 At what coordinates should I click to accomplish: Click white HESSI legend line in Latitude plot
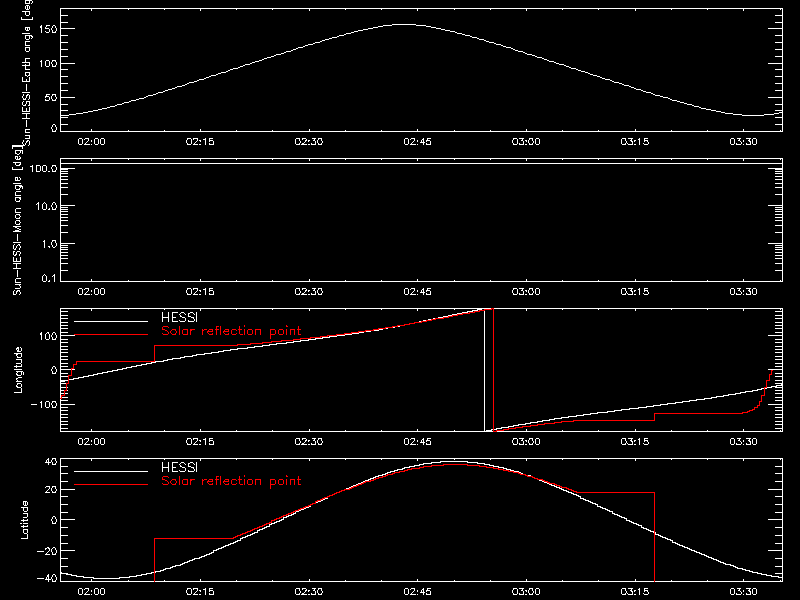(111, 471)
